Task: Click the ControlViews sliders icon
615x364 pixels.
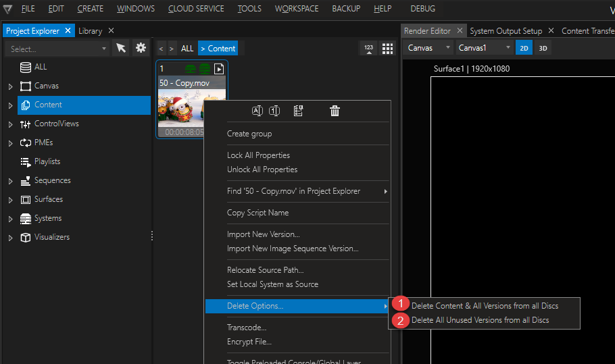Action: click(26, 124)
